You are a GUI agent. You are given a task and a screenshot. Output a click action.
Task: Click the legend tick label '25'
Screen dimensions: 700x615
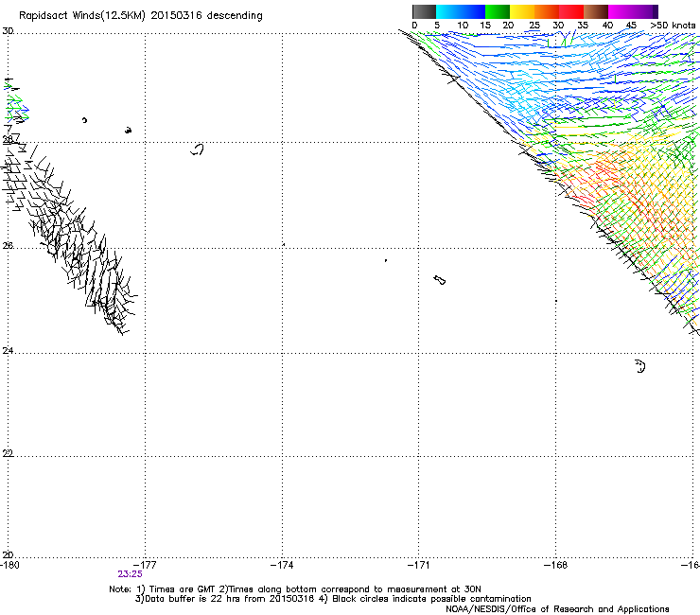534,26
